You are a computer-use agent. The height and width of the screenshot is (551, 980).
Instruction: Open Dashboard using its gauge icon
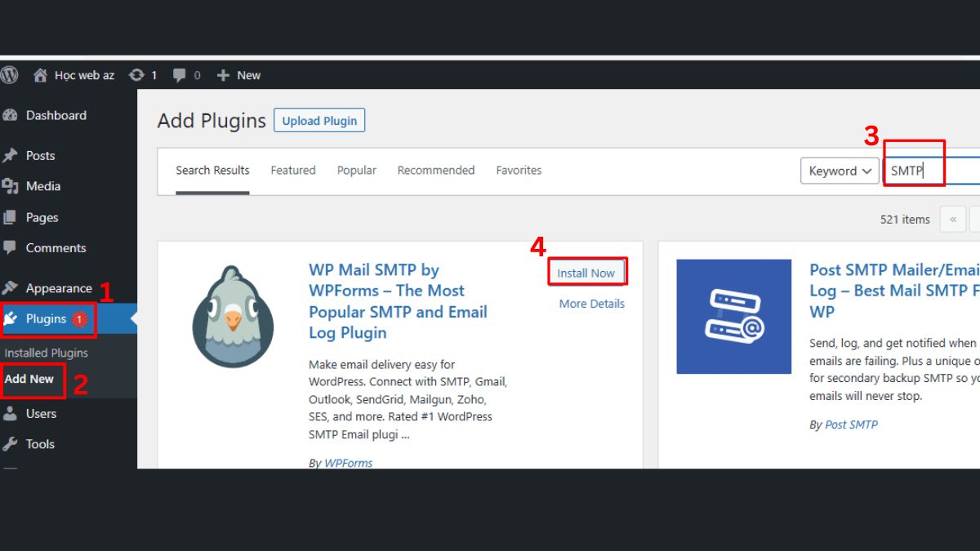11,115
